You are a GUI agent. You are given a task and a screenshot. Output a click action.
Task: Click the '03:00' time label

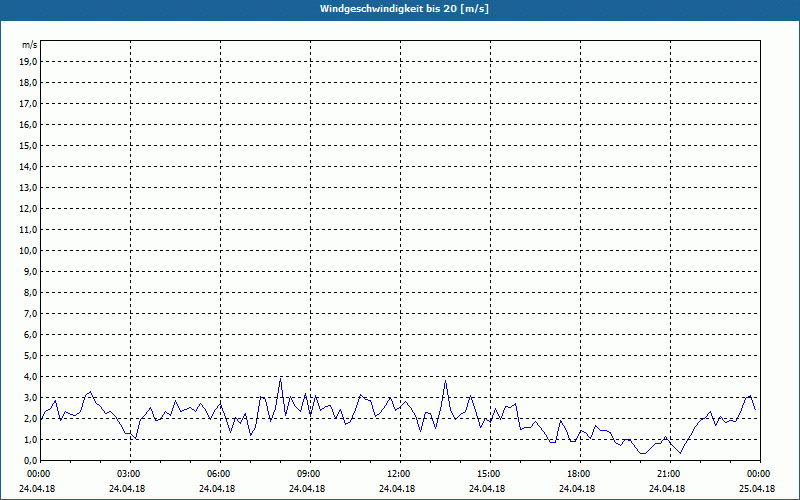130,474
